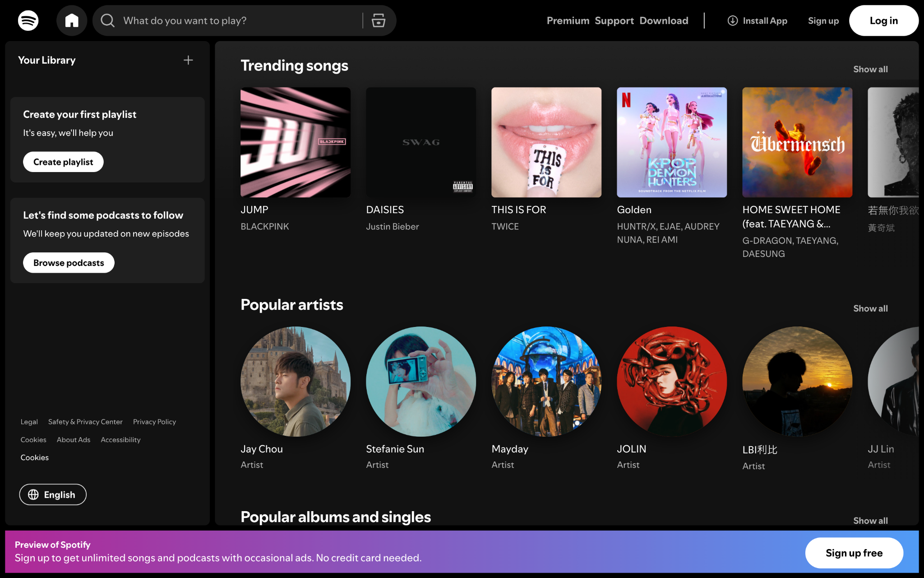The width and height of the screenshot is (924, 578).
Task: Open the English language selector
Action: (x=53, y=494)
